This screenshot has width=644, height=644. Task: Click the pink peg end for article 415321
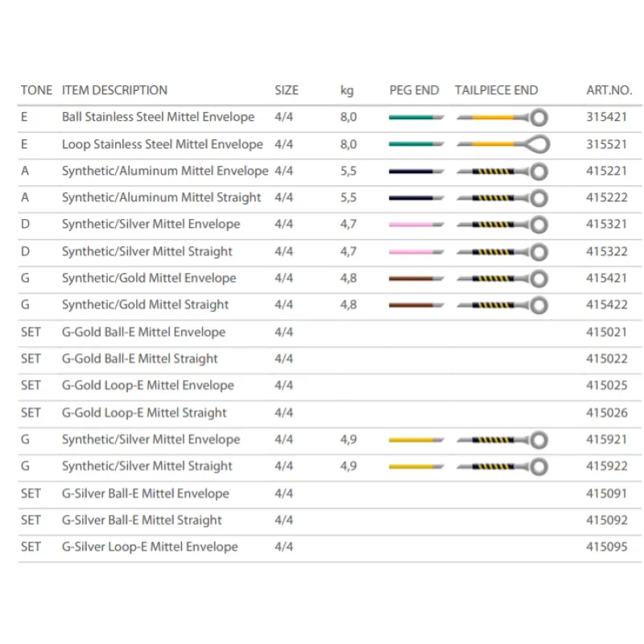(x=415, y=225)
